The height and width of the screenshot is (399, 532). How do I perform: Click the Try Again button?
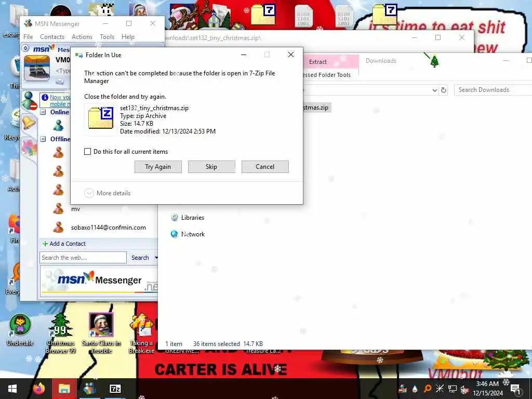click(158, 167)
